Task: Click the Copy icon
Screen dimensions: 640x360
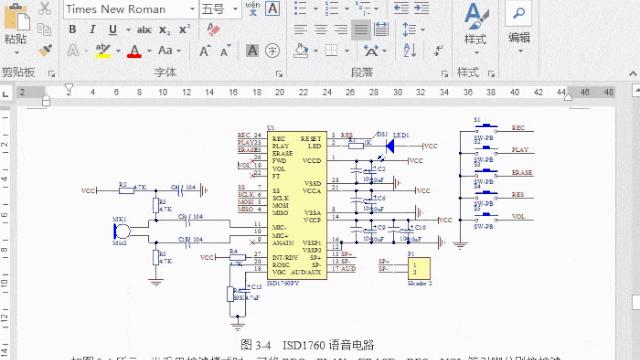Action: pos(44,29)
